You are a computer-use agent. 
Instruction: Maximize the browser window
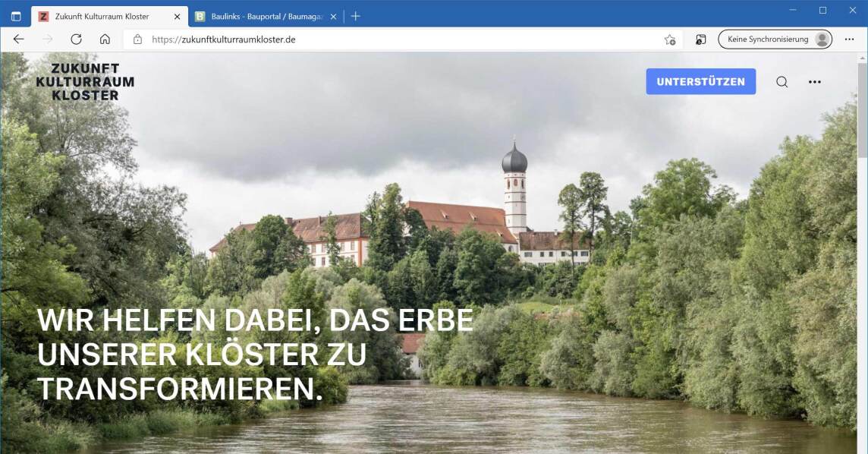click(822, 10)
